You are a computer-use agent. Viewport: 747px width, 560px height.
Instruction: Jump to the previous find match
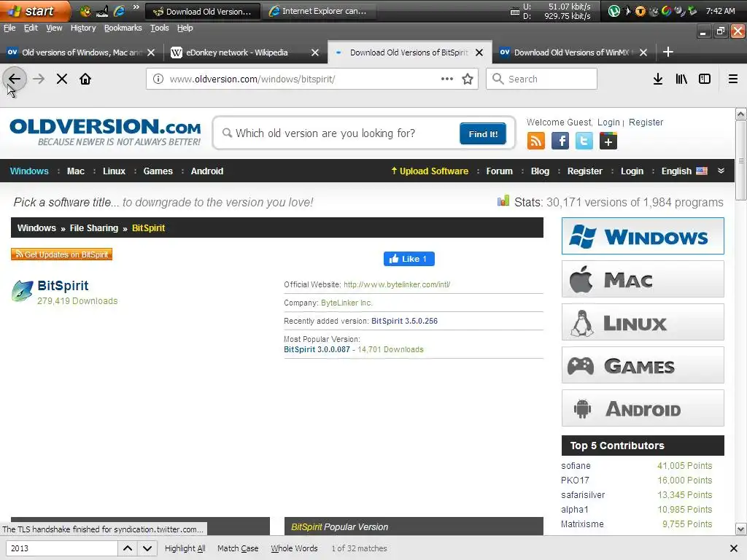click(x=128, y=548)
